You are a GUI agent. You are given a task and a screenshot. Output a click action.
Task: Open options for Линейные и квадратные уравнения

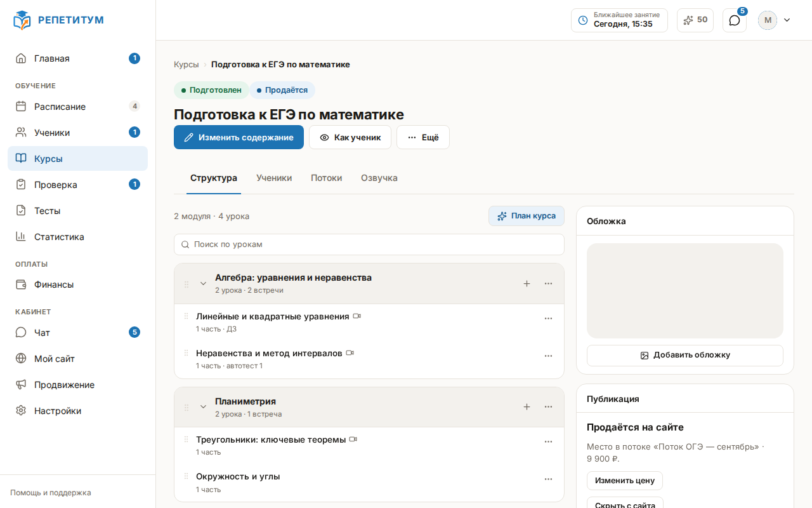[x=549, y=319]
